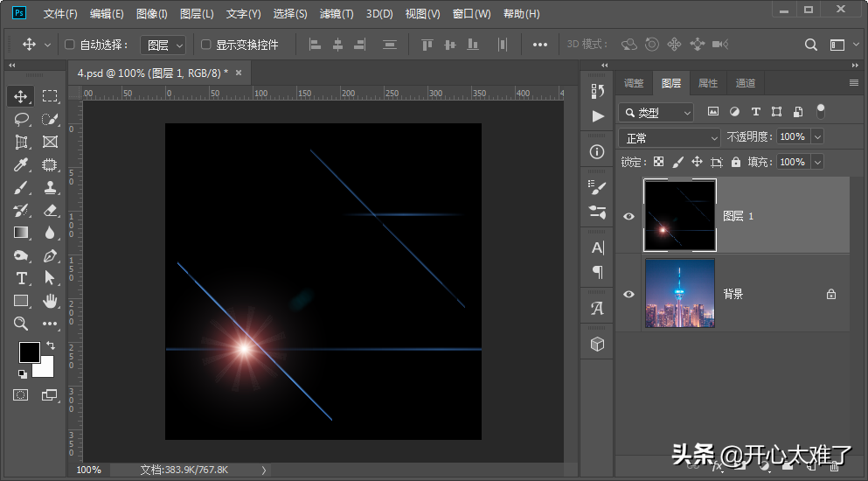Open the 类型 layer filter dropdown
Viewport: 868px width, 481px height.
pos(656,113)
